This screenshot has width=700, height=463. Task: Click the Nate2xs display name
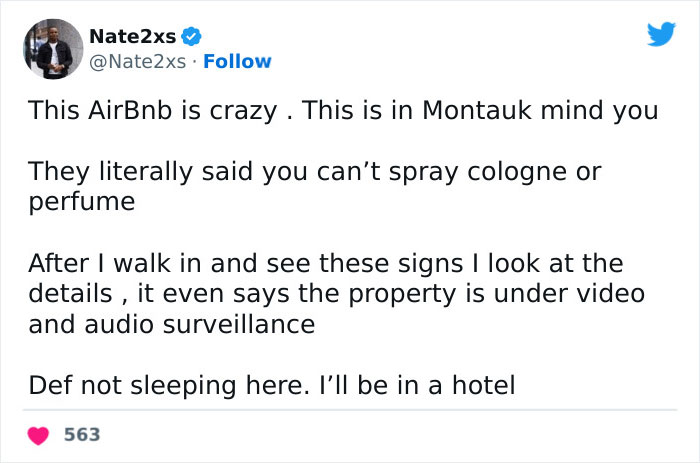point(132,37)
